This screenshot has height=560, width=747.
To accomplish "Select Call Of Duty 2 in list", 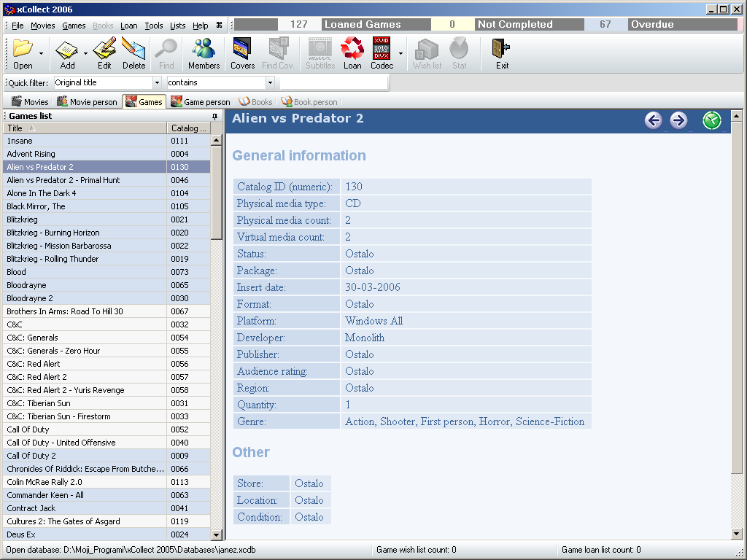I will click(31, 456).
